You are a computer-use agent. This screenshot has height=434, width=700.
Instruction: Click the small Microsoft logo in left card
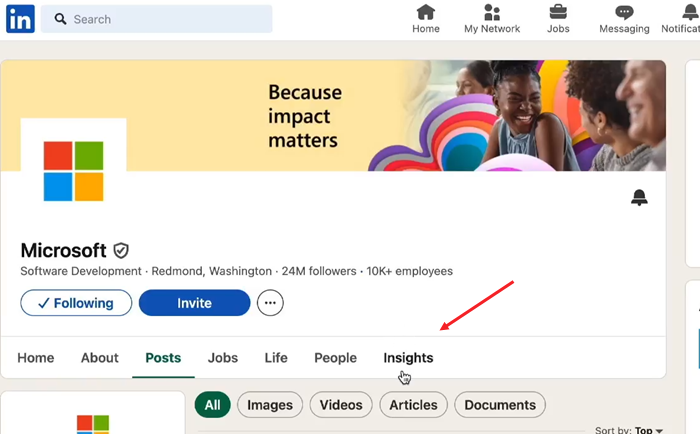coord(93,424)
